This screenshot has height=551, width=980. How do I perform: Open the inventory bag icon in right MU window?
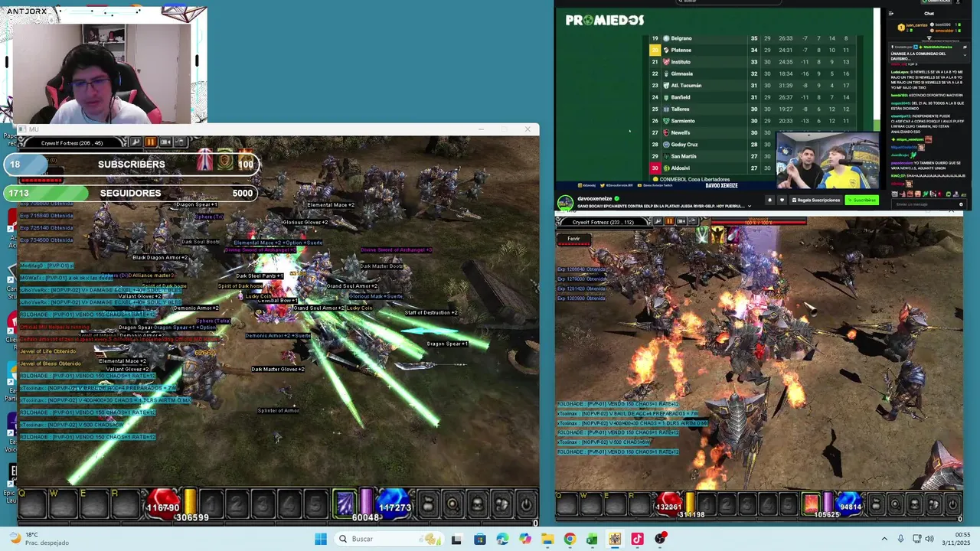(x=876, y=504)
